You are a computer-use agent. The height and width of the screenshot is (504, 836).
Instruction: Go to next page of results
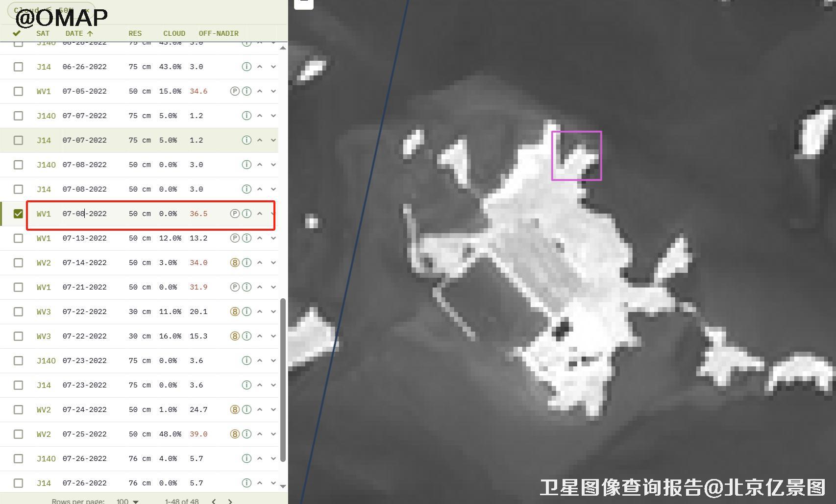click(230, 501)
